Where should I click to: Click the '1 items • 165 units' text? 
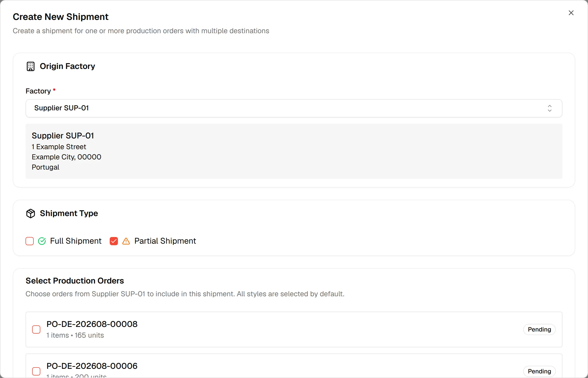[75, 335]
